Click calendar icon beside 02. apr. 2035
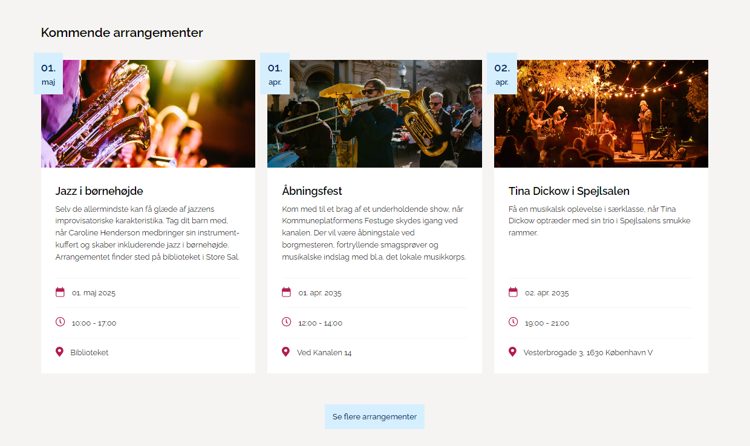 click(513, 293)
